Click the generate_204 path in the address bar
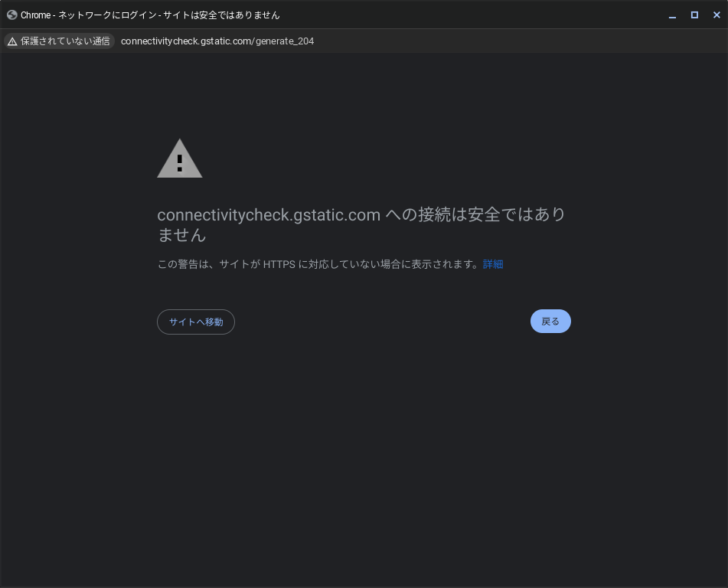Viewport: 728px width, 588px height. (285, 41)
